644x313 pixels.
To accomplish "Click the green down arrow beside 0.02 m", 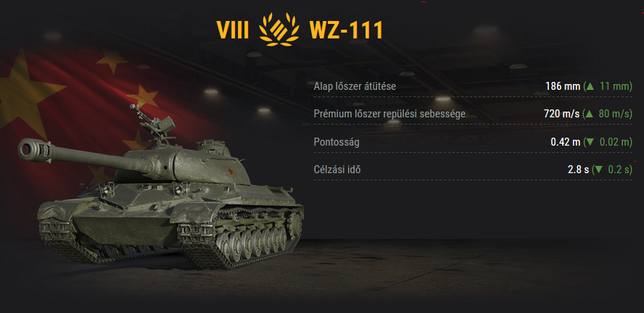I will click(x=590, y=142).
